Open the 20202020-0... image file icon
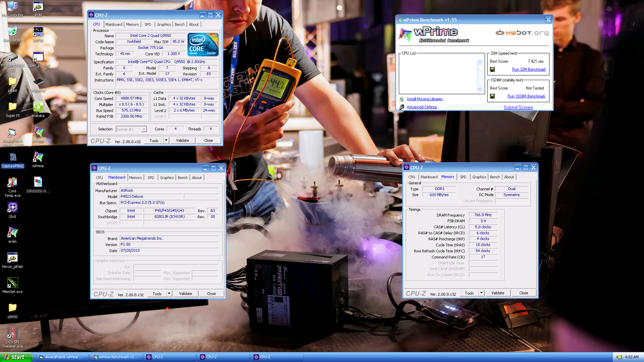The image size is (644, 362). coord(38,185)
